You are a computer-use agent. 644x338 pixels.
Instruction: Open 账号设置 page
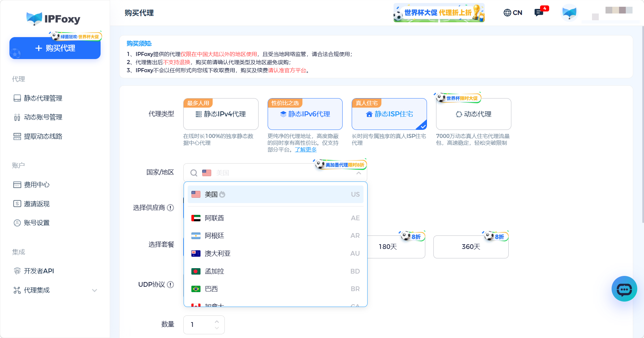tap(36, 223)
